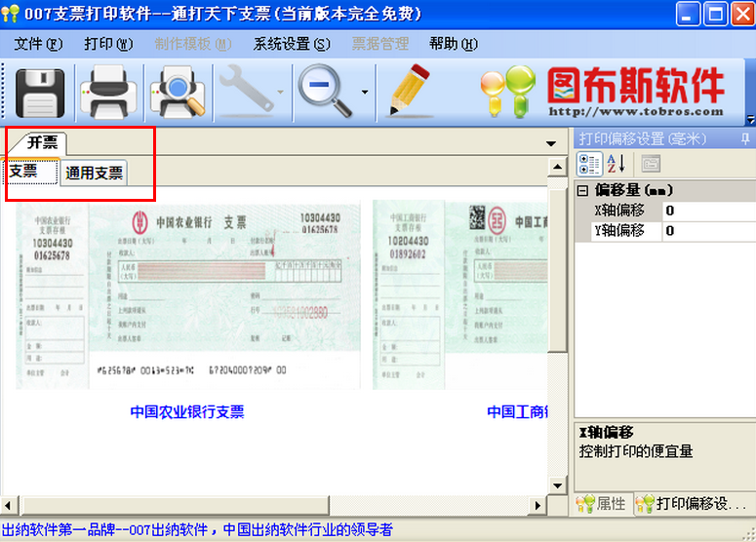Click the 图布斯软件 website banner

pos(603,92)
